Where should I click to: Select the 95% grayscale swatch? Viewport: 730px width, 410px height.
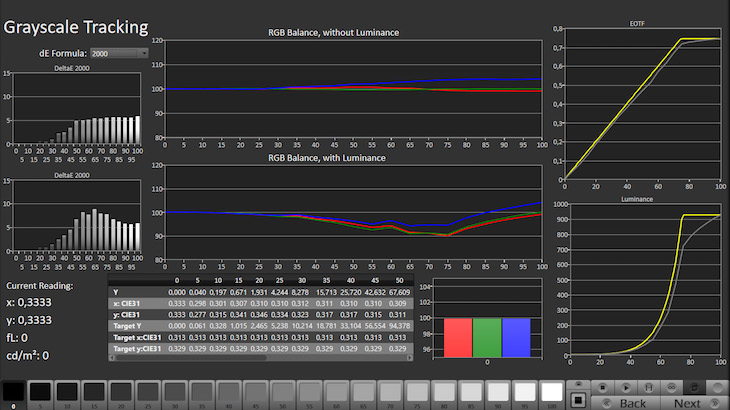tap(524, 392)
